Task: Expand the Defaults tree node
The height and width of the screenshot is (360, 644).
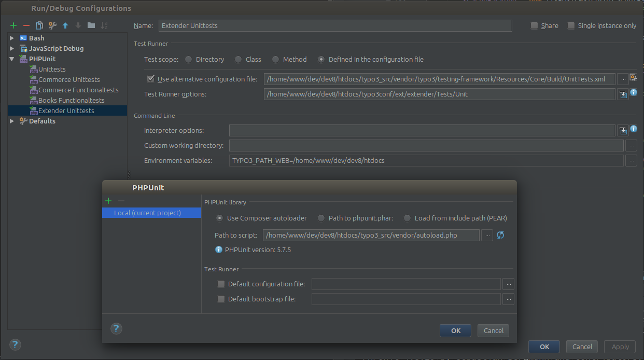Action: pyautogui.click(x=12, y=121)
